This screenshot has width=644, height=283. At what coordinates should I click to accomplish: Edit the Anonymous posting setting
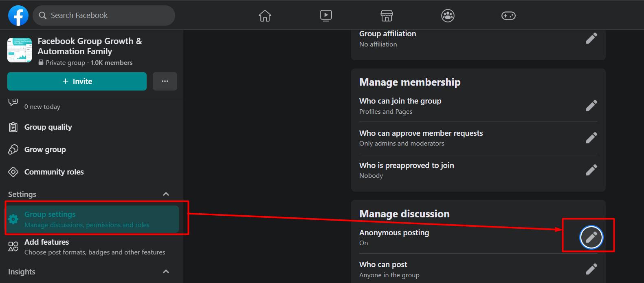[x=591, y=237]
